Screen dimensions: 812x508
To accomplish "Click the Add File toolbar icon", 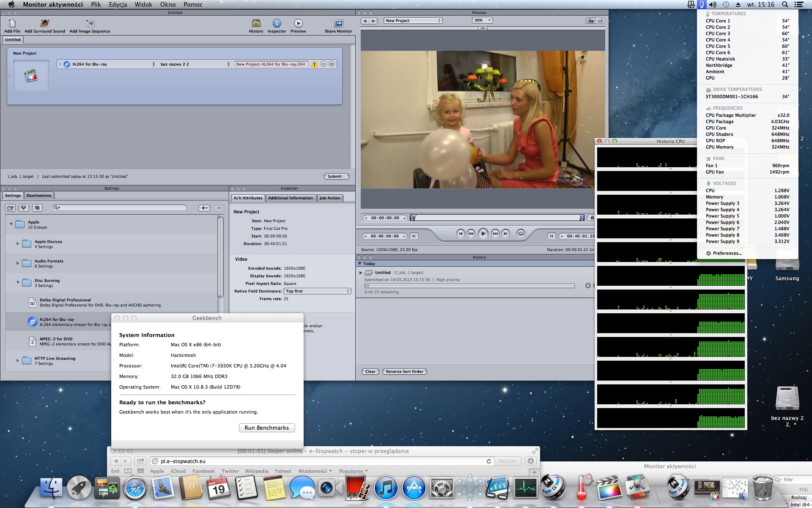I will click(x=12, y=23).
